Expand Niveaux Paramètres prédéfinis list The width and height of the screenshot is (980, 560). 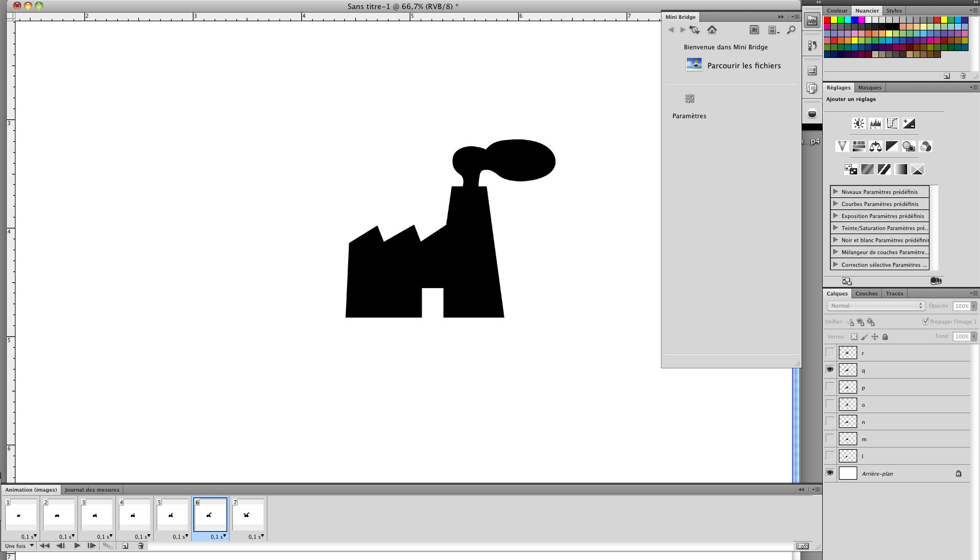(835, 192)
